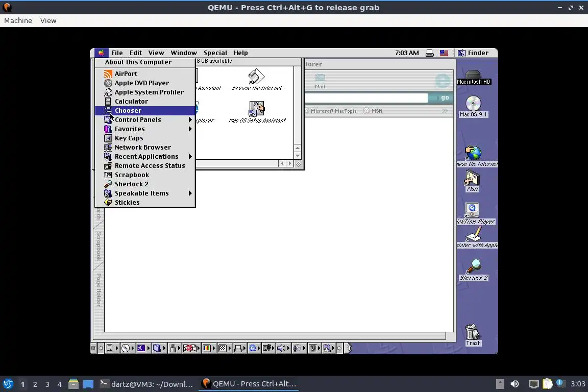Click the Finder window scroll right arrow
This screenshot has width=588, height=392.
(x=289, y=163)
